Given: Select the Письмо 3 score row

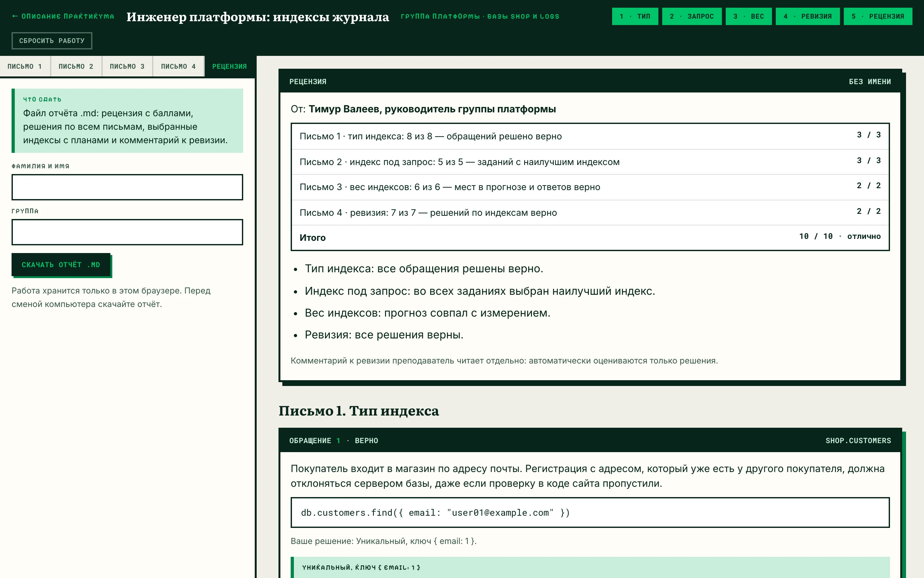Looking at the screenshot, I should point(590,187).
